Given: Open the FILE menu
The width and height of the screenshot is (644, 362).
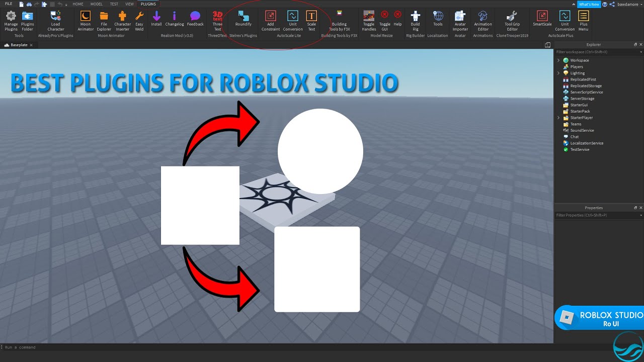Looking at the screenshot, I should tap(9, 4).
